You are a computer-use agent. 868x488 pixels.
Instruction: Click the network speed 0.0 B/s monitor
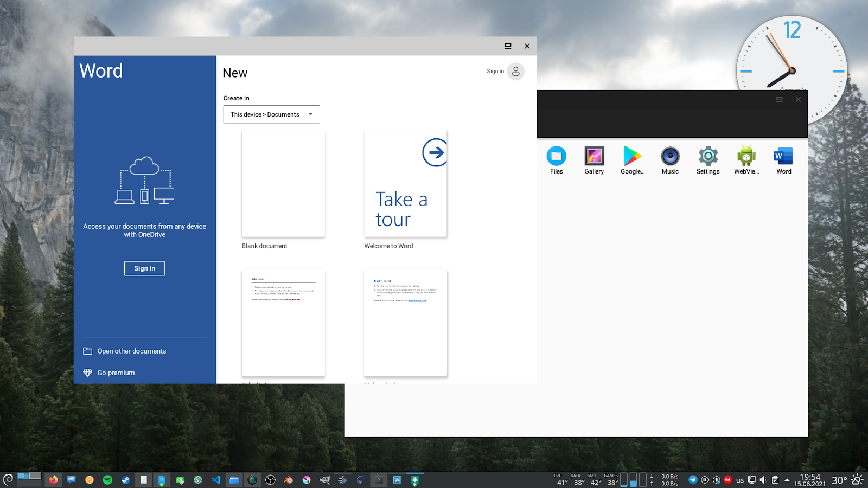point(665,480)
